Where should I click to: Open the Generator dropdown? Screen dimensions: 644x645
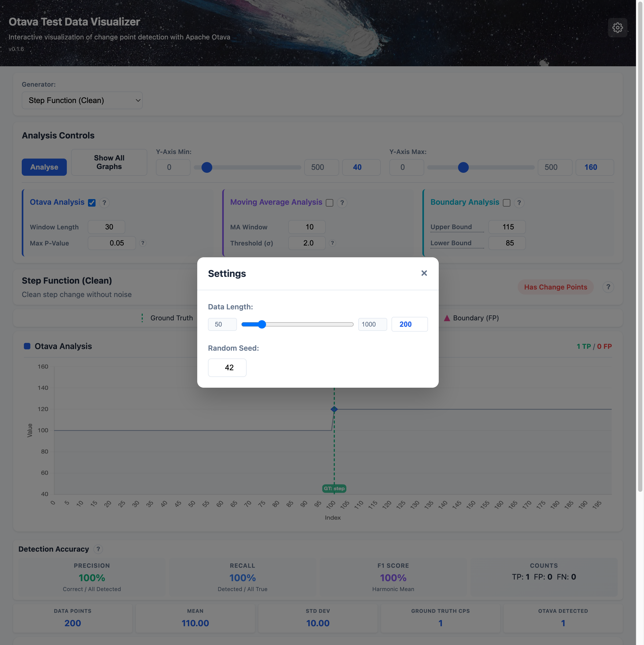click(x=82, y=101)
